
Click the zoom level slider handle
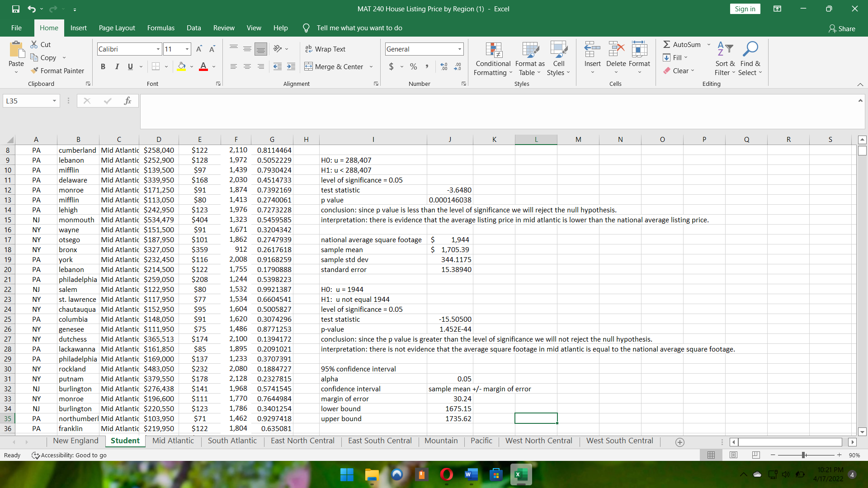pyautogui.click(x=804, y=455)
